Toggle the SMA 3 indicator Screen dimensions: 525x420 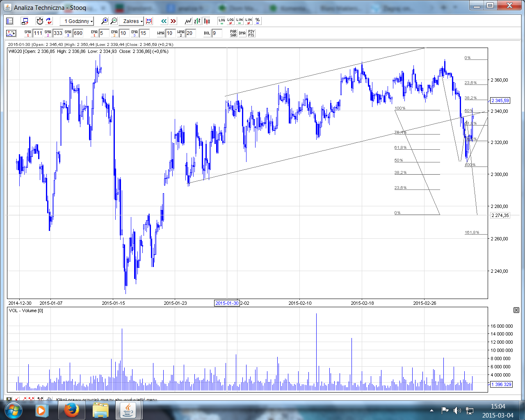click(68, 33)
